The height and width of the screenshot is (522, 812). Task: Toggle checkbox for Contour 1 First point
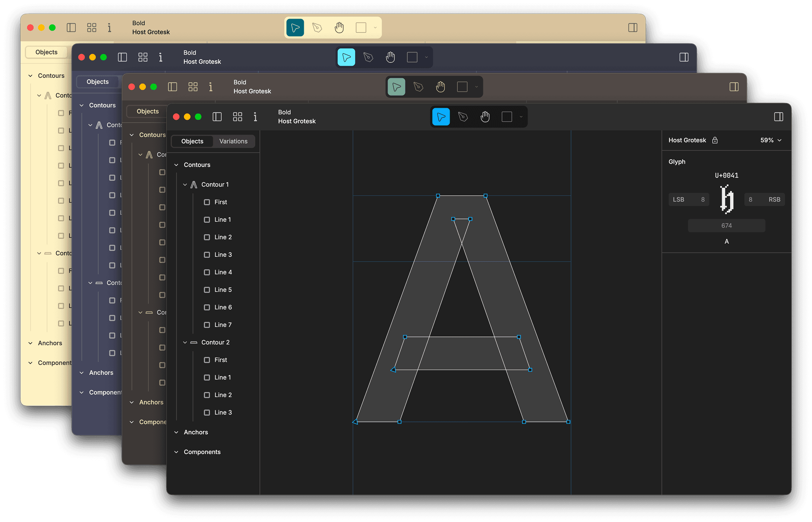[207, 202]
